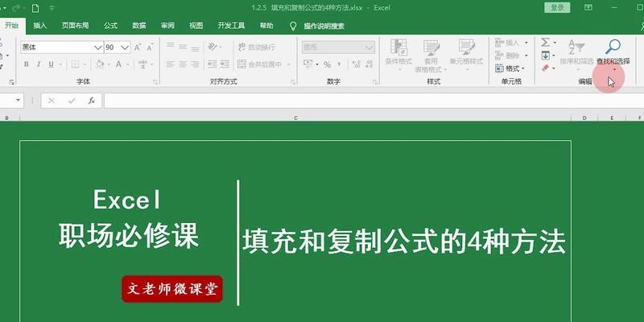Toggle right text alignment

pos(195,64)
